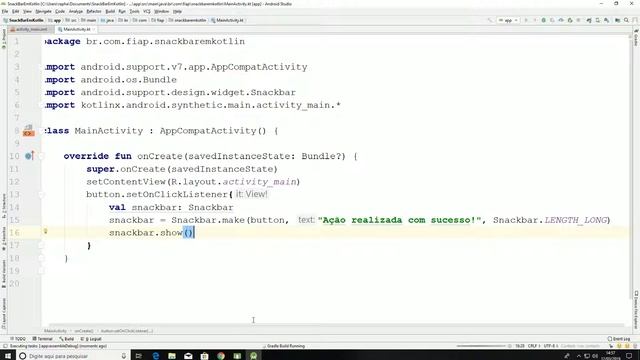The height and width of the screenshot is (360, 640).
Task: Click the intention lightbulb on line 16
Action: click(46, 231)
